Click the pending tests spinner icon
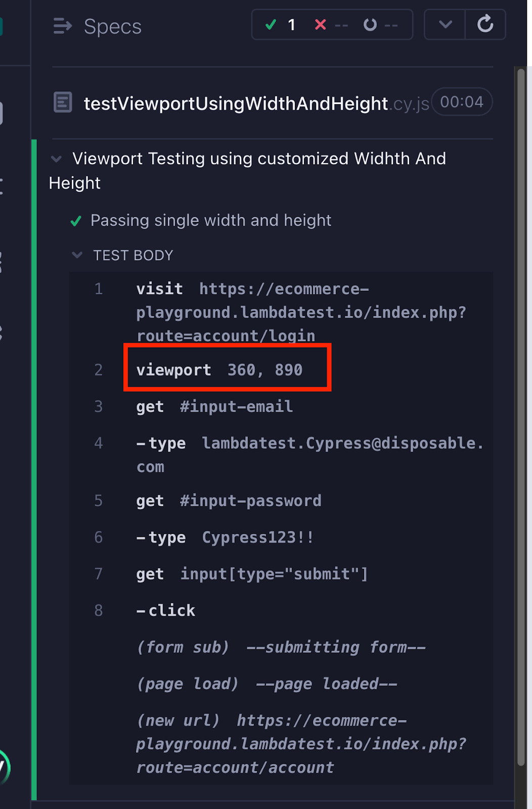Screen dimensions: 532x809 tap(370, 25)
